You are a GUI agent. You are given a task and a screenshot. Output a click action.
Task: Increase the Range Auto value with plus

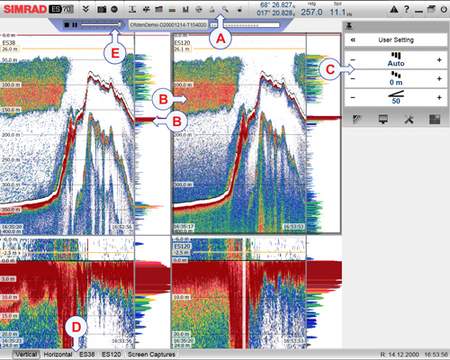click(439, 60)
